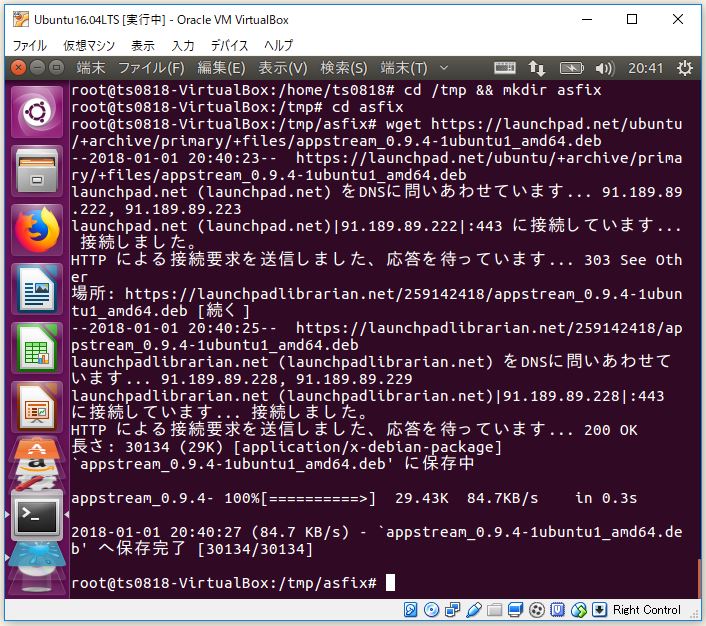Minimize the Ubuntu terminal window

coord(37,68)
